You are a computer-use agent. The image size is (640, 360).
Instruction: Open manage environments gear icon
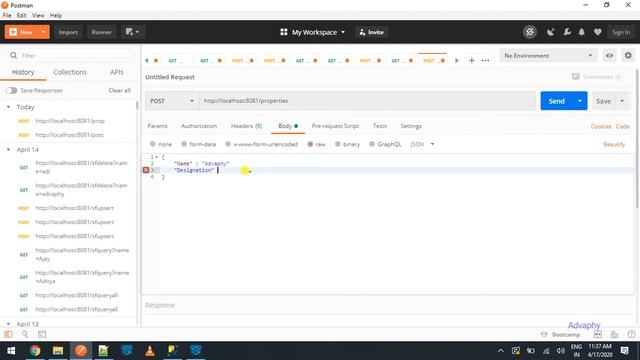click(628, 55)
